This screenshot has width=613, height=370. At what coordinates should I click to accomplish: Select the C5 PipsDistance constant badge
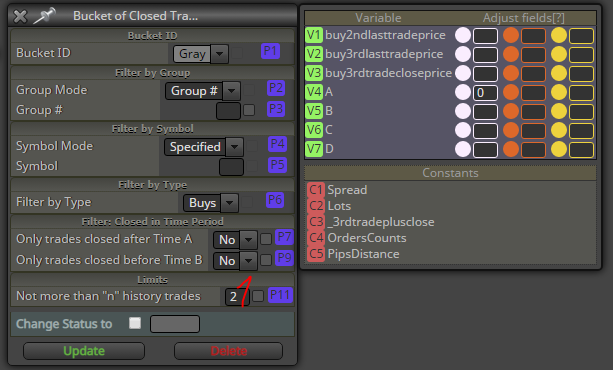pos(316,254)
